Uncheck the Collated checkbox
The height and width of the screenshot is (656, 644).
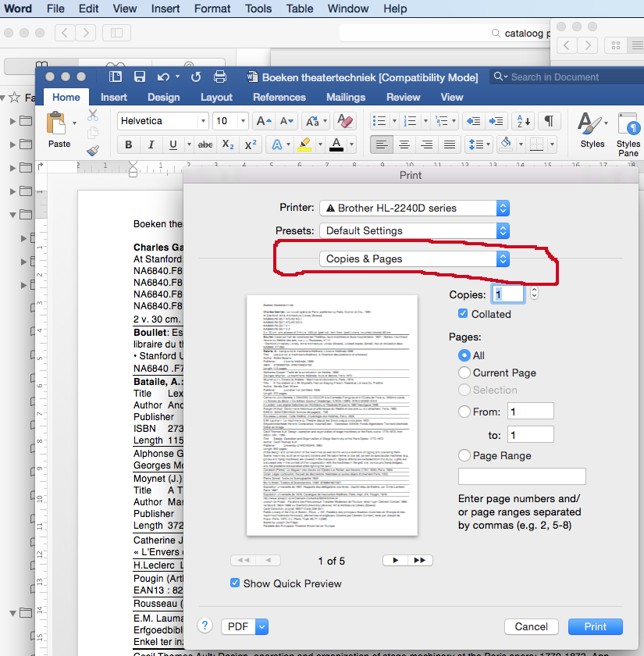click(x=463, y=313)
